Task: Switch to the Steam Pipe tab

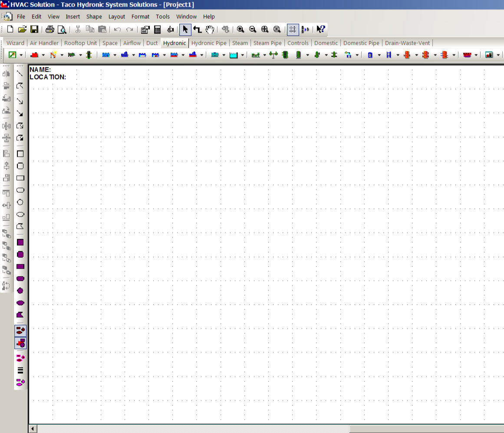Action: [x=267, y=43]
